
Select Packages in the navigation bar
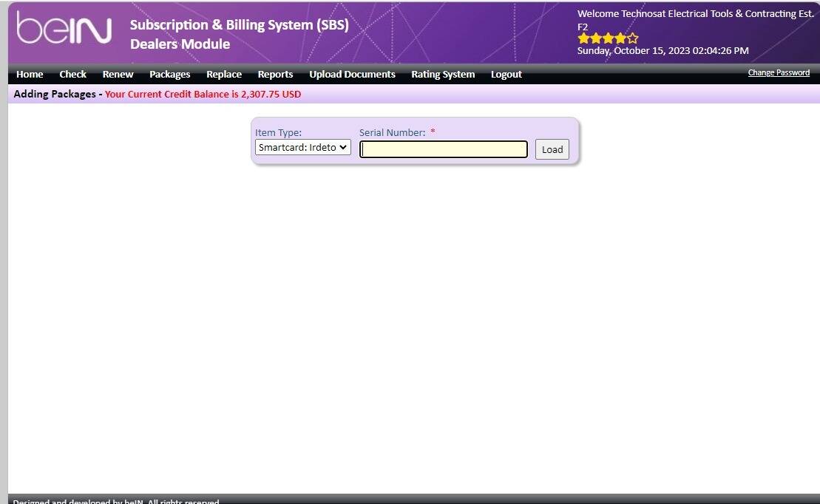[169, 75]
